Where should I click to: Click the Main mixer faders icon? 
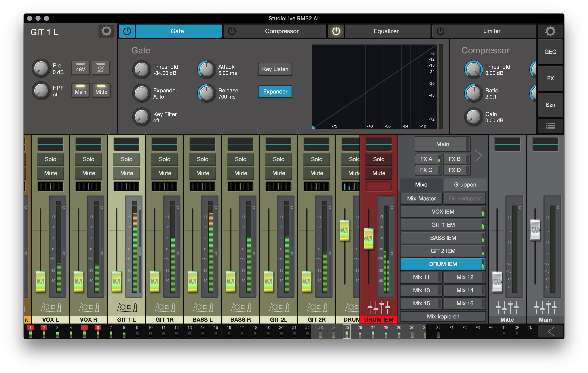click(545, 307)
